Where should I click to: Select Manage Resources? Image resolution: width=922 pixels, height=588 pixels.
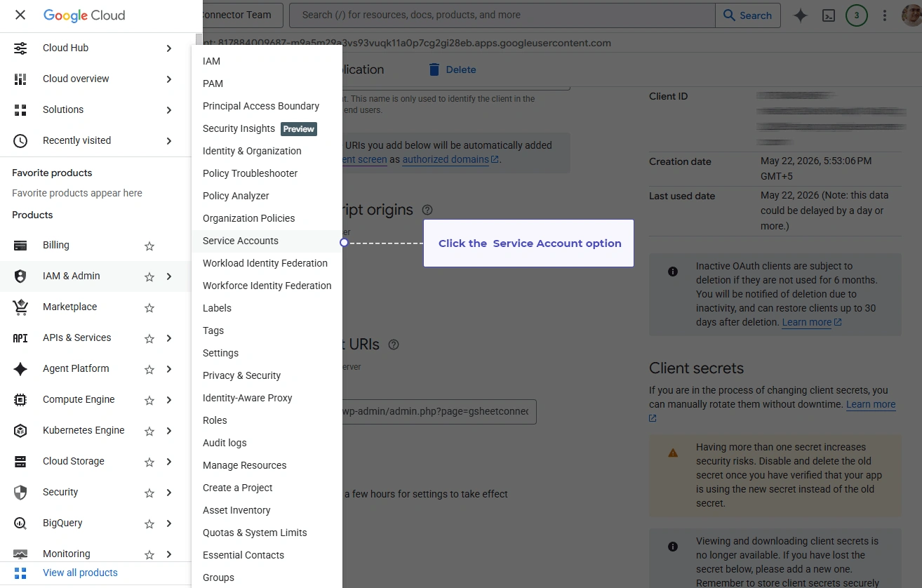[x=267, y=465]
